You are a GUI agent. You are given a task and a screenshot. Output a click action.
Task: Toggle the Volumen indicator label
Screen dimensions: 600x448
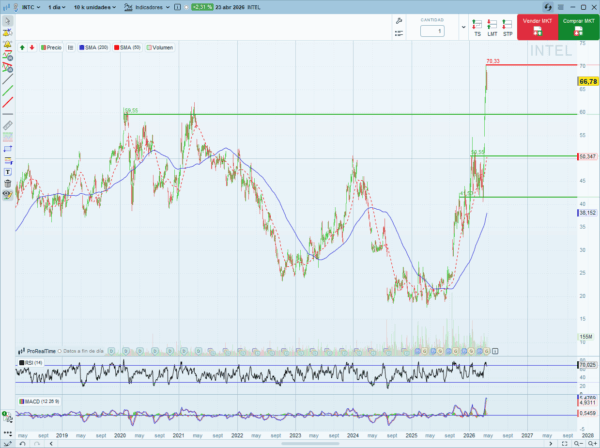click(x=159, y=46)
